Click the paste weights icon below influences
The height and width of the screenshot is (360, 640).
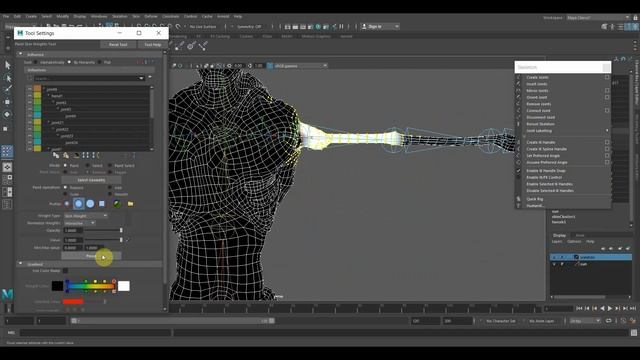[x=66, y=155]
